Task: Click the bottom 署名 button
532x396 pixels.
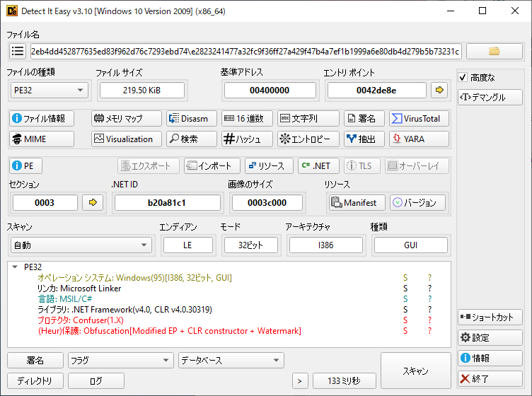Action: [x=35, y=360]
